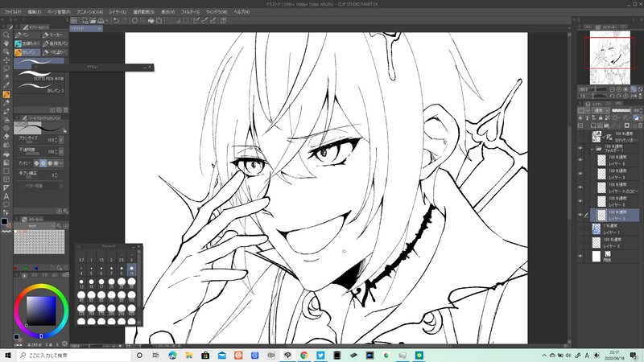This screenshot has width=644, height=362.
Task: Collapse the フォルダー 1 layer folder
Action: pos(592,149)
